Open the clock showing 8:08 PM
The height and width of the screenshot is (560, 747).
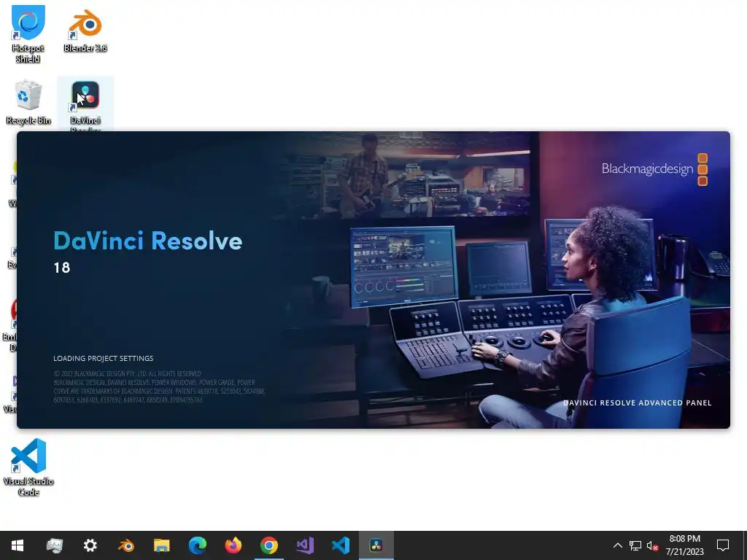pos(684,545)
